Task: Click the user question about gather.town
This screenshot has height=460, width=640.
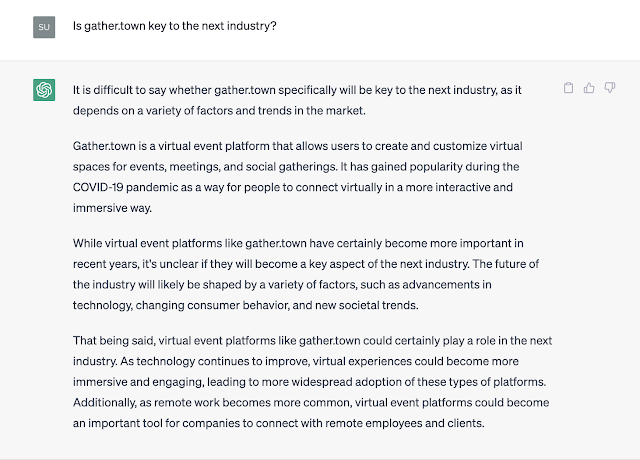Action: [175, 26]
